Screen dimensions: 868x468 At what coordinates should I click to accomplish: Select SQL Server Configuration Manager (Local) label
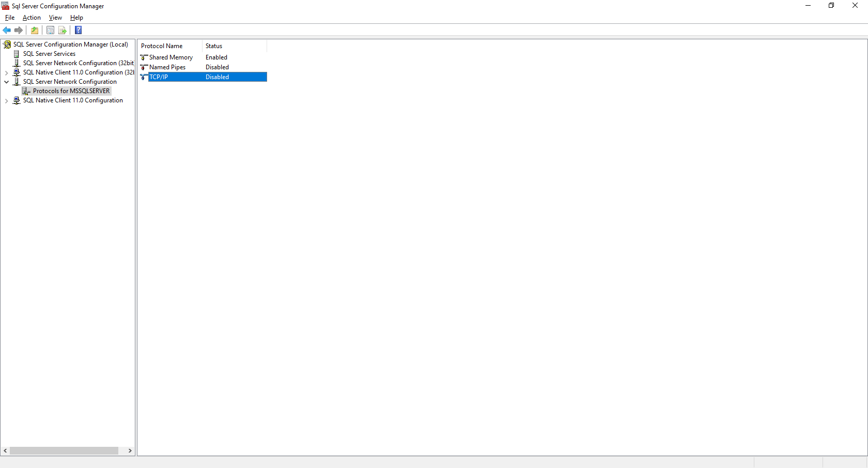click(x=71, y=44)
